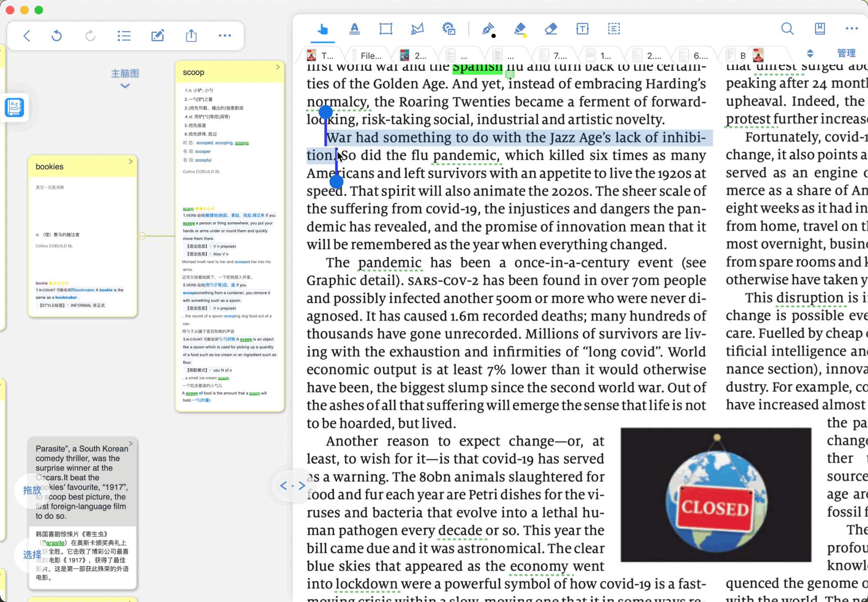The width and height of the screenshot is (868, 602).
Task: Open the outline list view
Action: (x=124, y=36)
